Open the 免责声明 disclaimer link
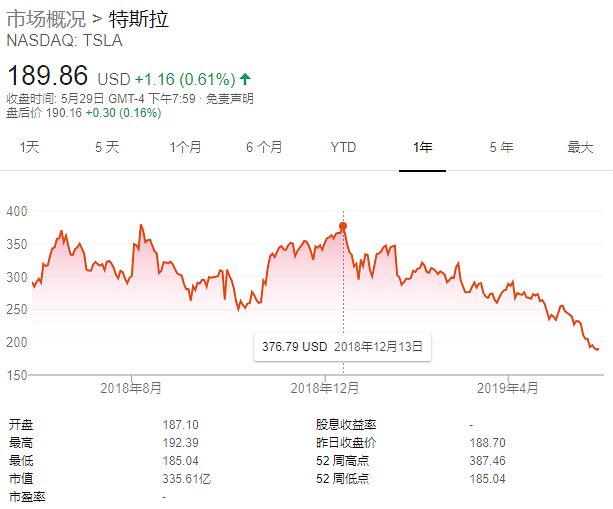This screenshot has height=509, width=613. (x=230, y=99)
